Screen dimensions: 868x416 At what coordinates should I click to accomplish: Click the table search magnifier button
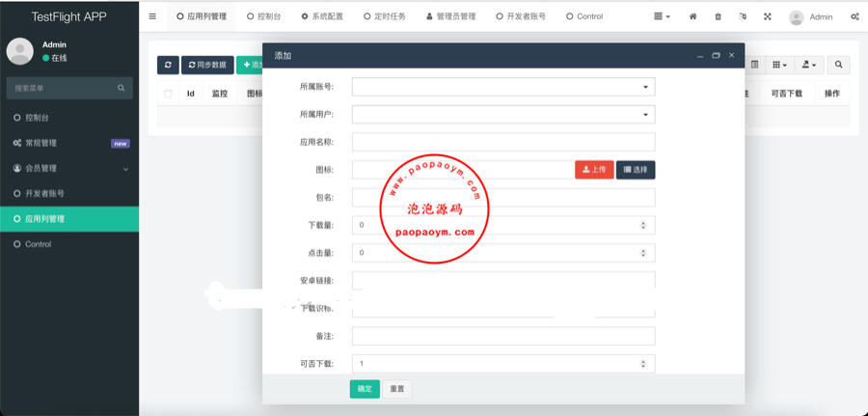(x=838, y=65)
